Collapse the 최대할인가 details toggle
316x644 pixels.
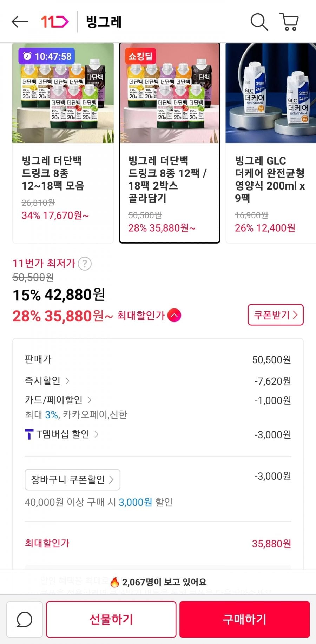pyautogui.click(x=174, y=315)
